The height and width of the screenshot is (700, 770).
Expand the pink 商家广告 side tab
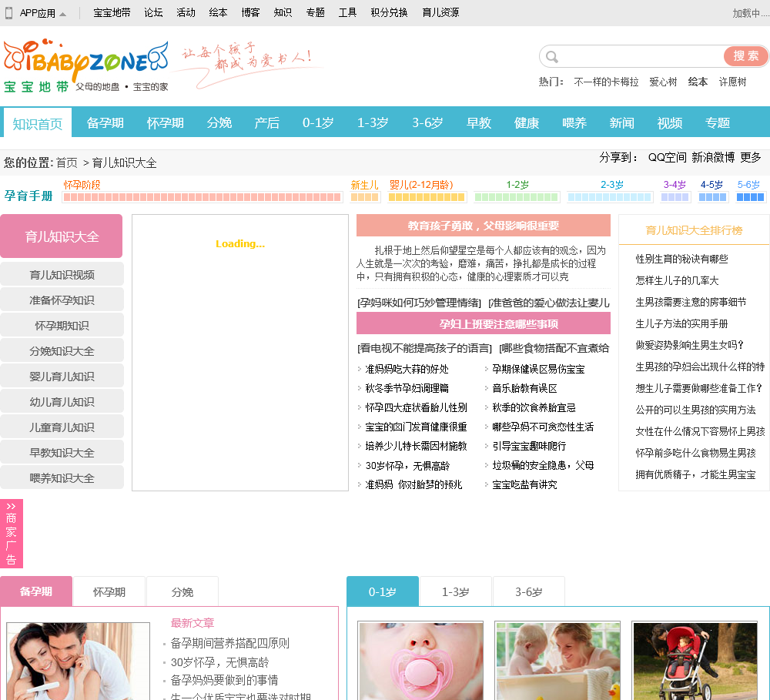(12, 533)
